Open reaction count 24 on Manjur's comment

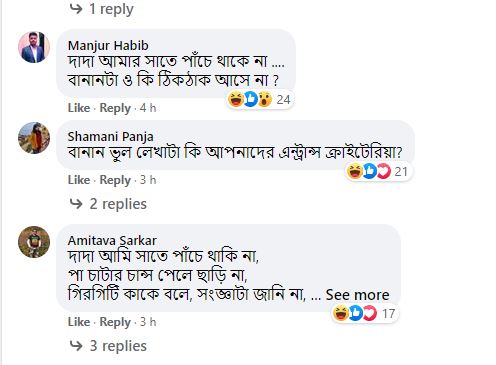pos(283,99)
